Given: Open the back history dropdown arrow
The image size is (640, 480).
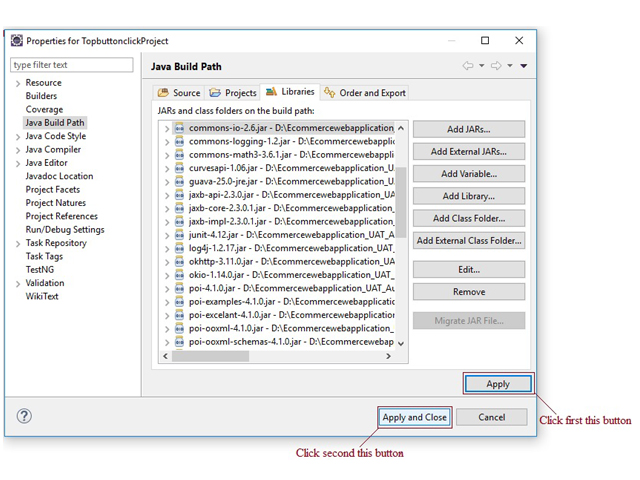Looking at the screenshot, I should [x=482, y=66].
